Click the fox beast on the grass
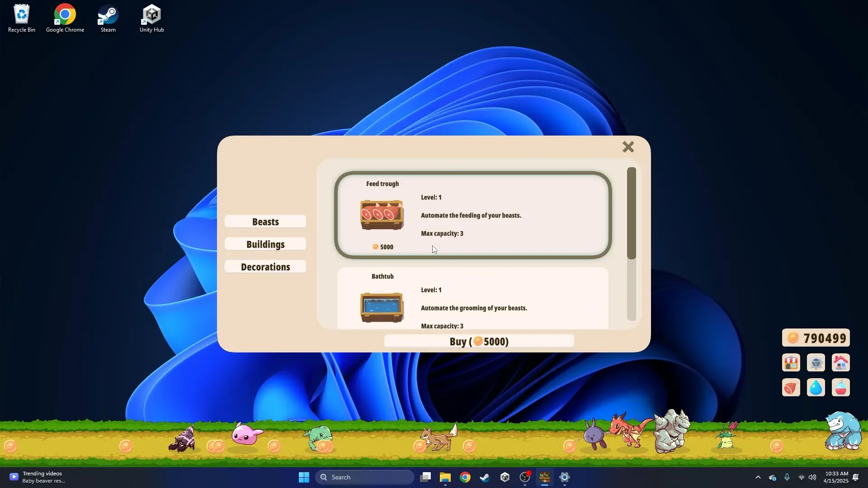The height and width of the screenshot is (488, 868). coord(439,437)
